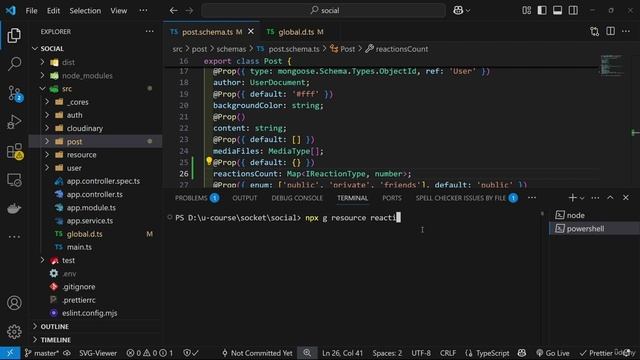640x360 pixels.
Task: Open main.ts file
Action: coord(79,247)
